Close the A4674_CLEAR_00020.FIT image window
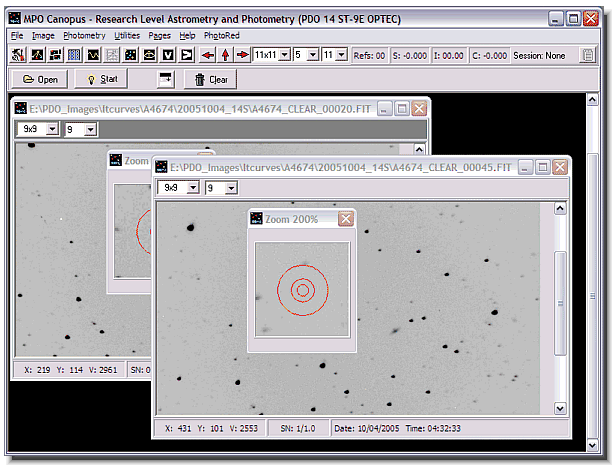The image size is (616, 470). pyautogui.click(x=419, y=108)
